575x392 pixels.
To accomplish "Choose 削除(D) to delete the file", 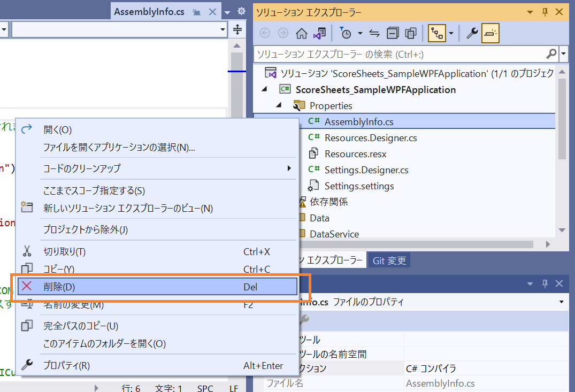I will coord(157,287).
